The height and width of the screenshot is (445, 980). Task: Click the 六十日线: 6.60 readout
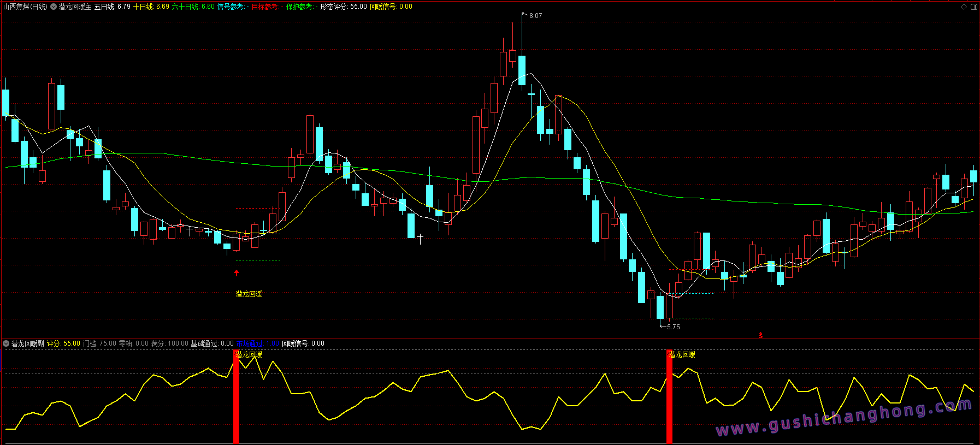tap(193, 7)
